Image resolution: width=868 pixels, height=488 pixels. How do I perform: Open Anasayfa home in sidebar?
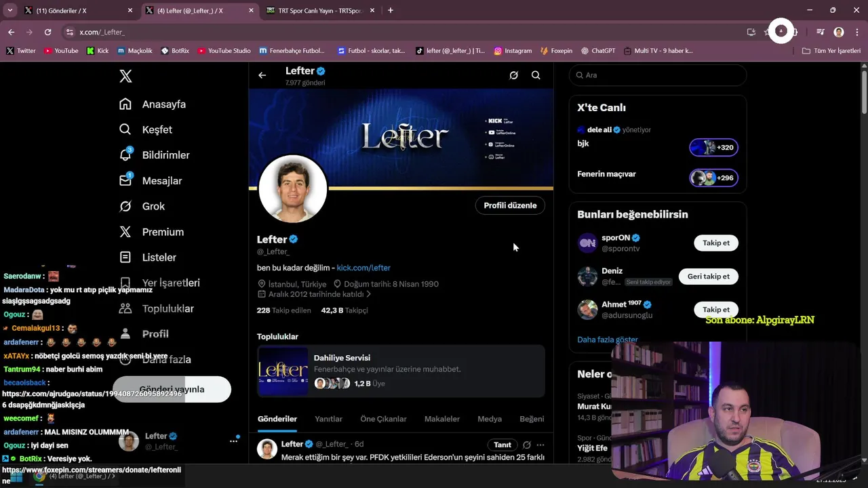coord(153,104)
